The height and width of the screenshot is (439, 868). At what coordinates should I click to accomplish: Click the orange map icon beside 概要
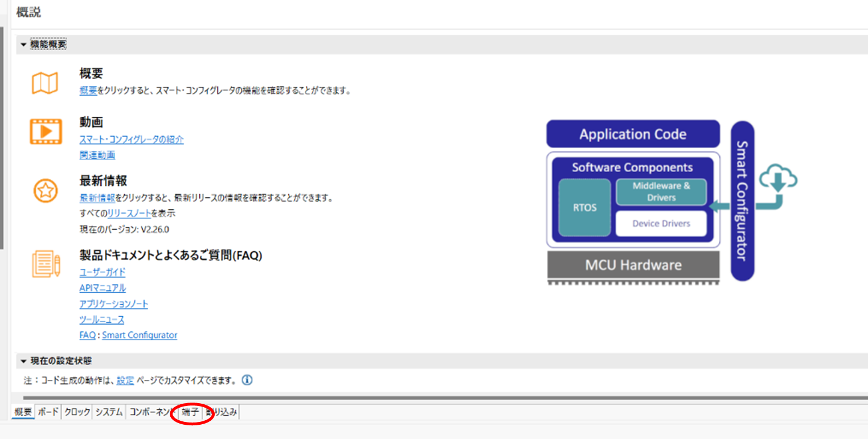(x=44, y=83)
